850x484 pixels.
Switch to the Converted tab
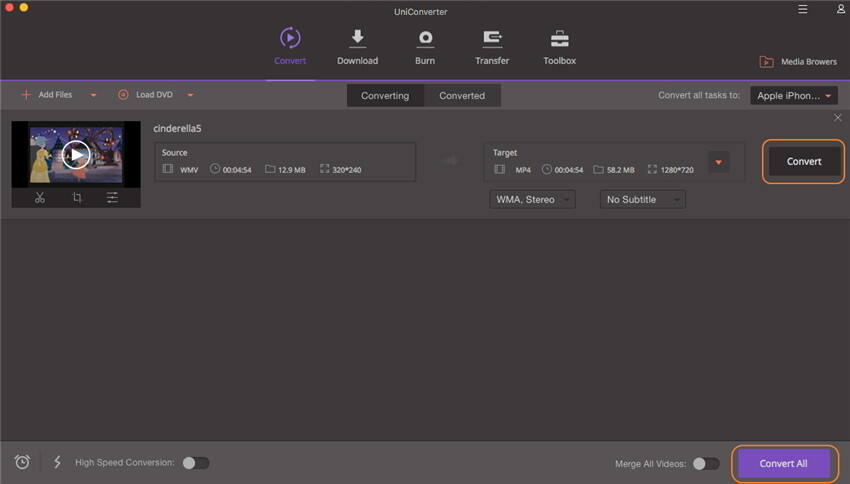[462, 95]
